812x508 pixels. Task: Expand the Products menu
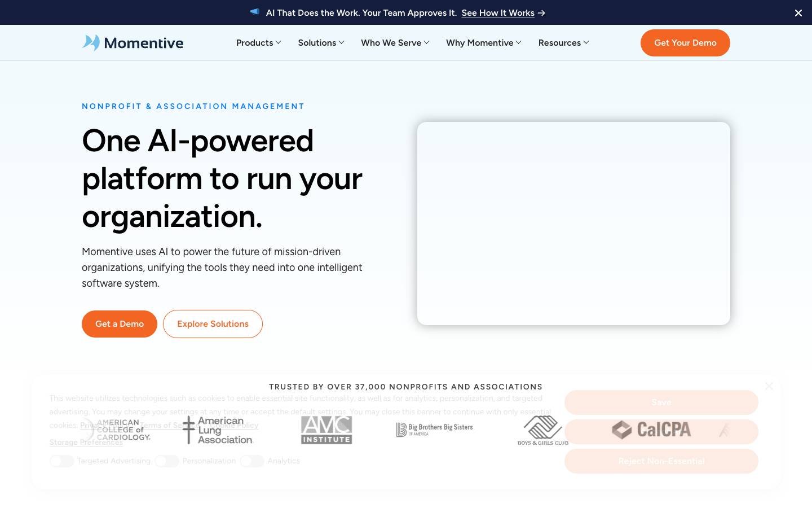click(259, 43)
